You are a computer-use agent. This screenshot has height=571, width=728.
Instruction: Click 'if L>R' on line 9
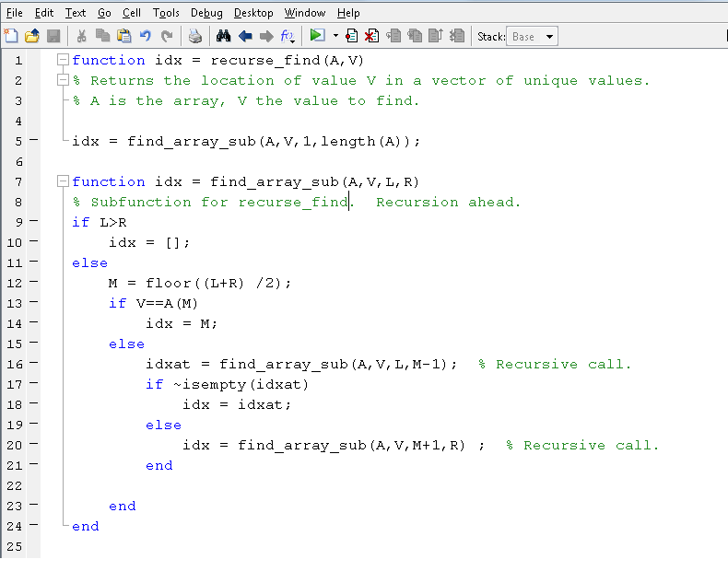click(x=100, y=222)
